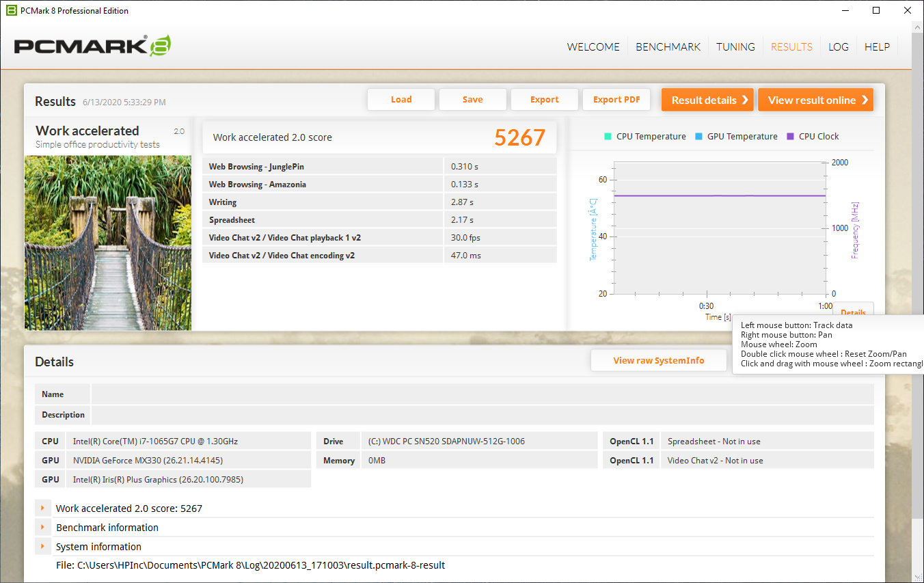Click the 2.17 s Spreadsheet value
The image size is (924, 583).
point(463,220)
